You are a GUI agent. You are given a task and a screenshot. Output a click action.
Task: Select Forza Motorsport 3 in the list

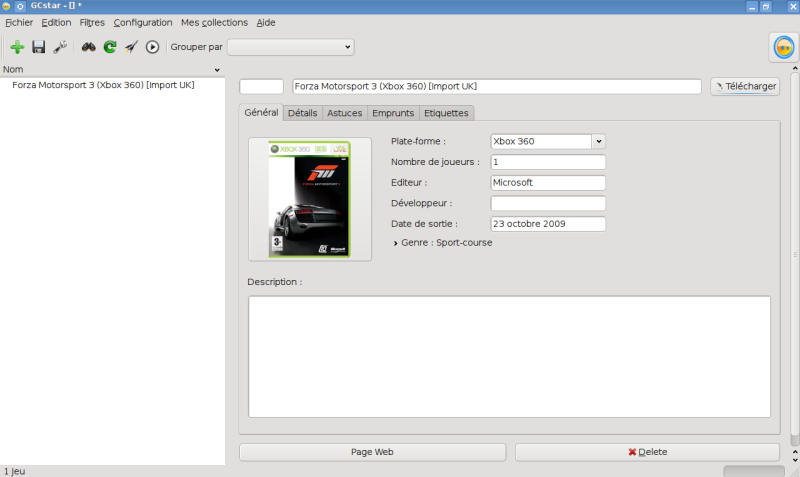coord(103,85)
